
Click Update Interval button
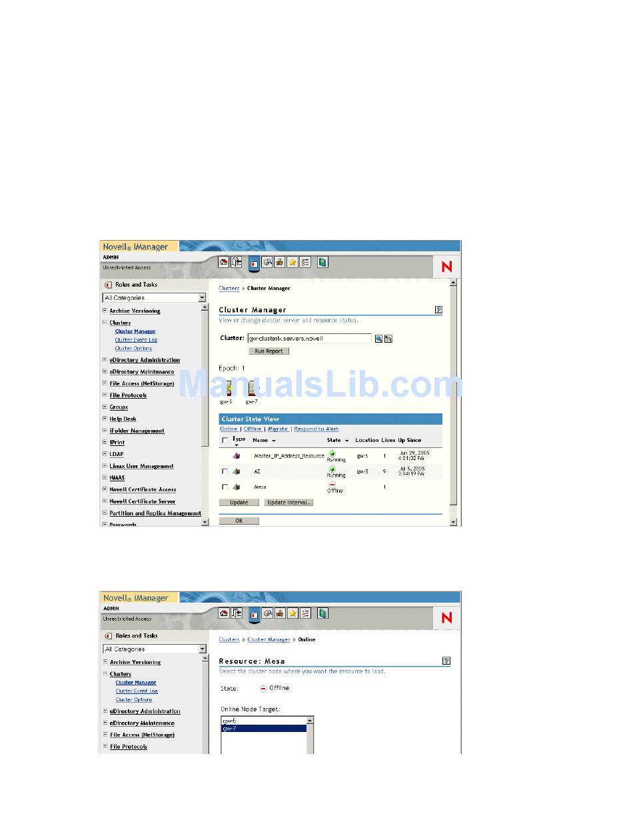[289, 503]
